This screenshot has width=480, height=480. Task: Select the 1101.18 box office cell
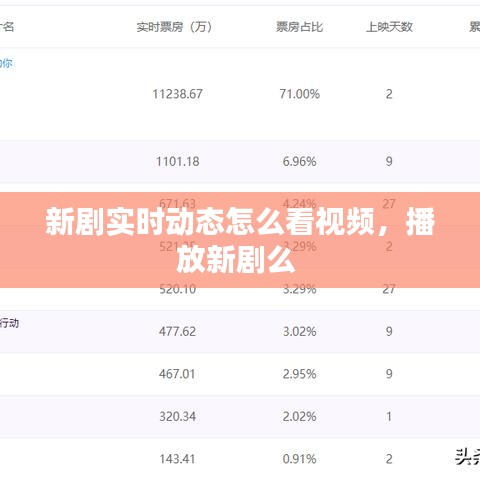point(178,162)
